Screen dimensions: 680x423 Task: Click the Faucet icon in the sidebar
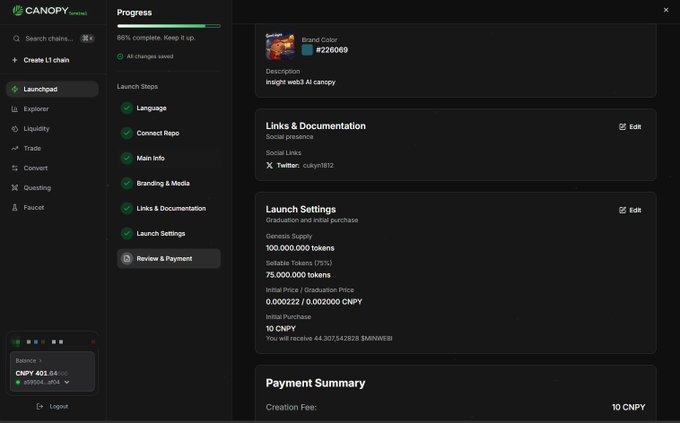(14, 207)
